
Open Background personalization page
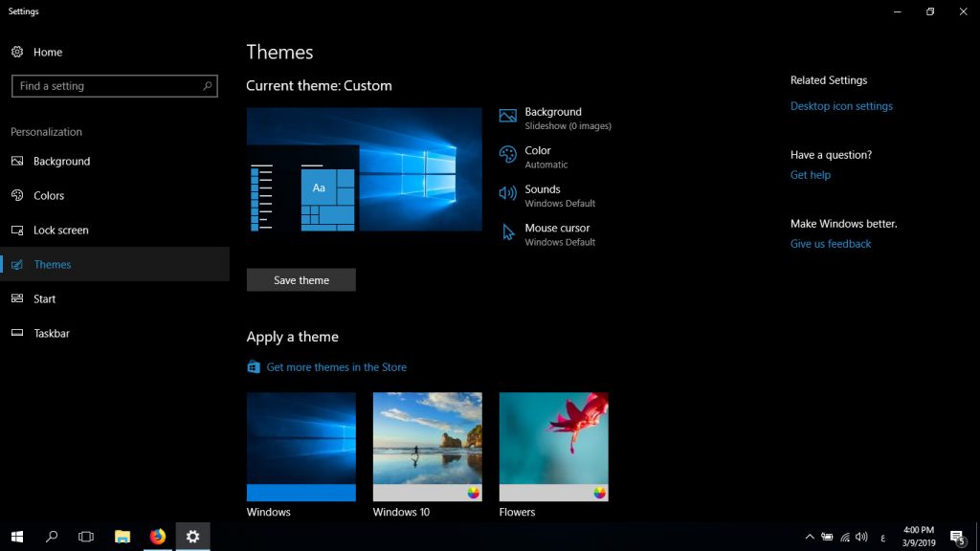tap(115, 161)
